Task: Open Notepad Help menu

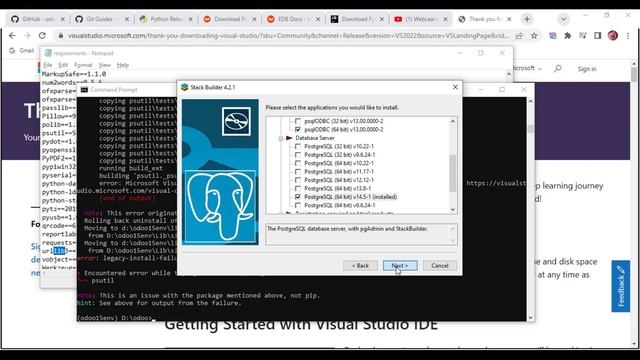Action: 122,65
